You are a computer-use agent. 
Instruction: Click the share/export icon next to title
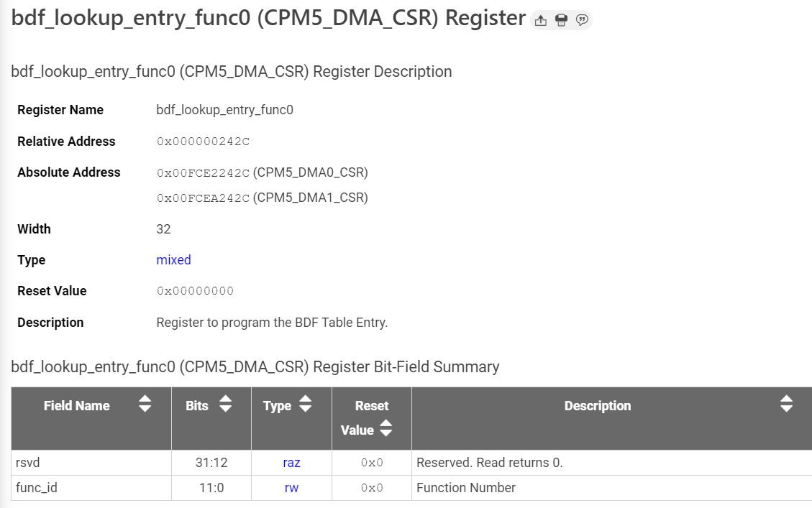542,20
